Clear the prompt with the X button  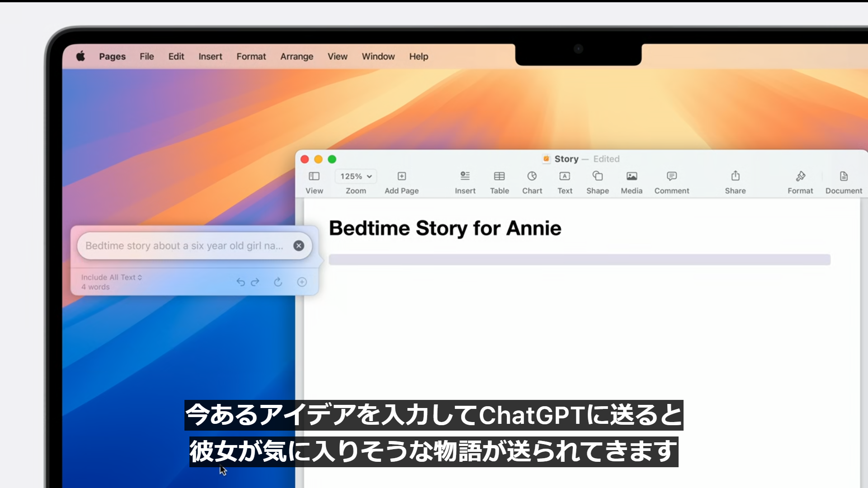click(x=298, y=246)
